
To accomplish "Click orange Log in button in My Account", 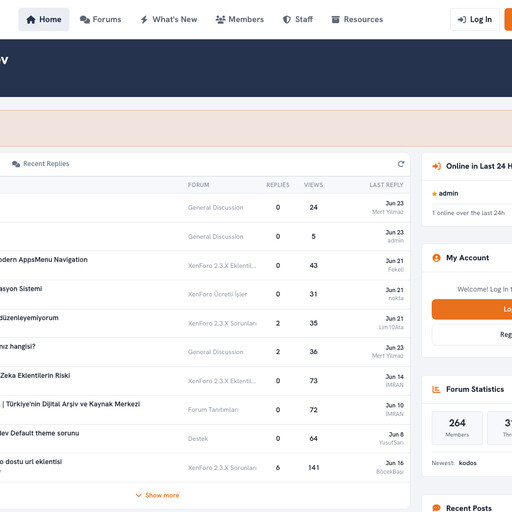I will [472, 309].
